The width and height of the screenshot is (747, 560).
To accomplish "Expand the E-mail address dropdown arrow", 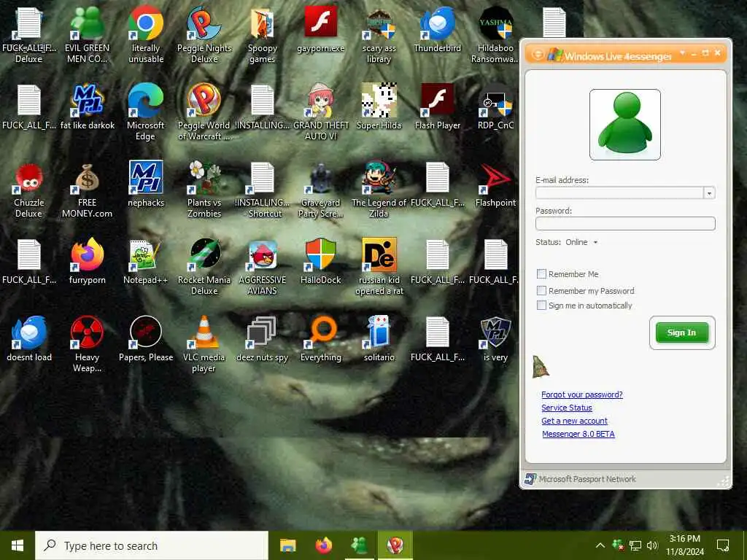I will coord(709,192).
